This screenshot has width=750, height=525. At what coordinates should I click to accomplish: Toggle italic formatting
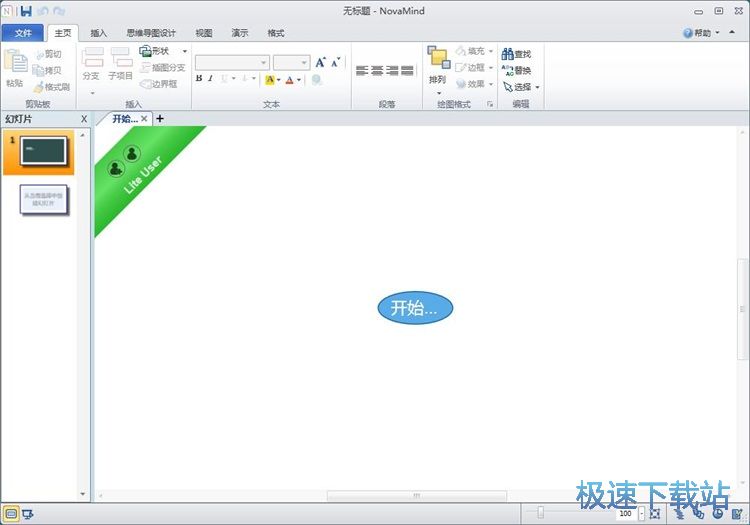point(211,79)
